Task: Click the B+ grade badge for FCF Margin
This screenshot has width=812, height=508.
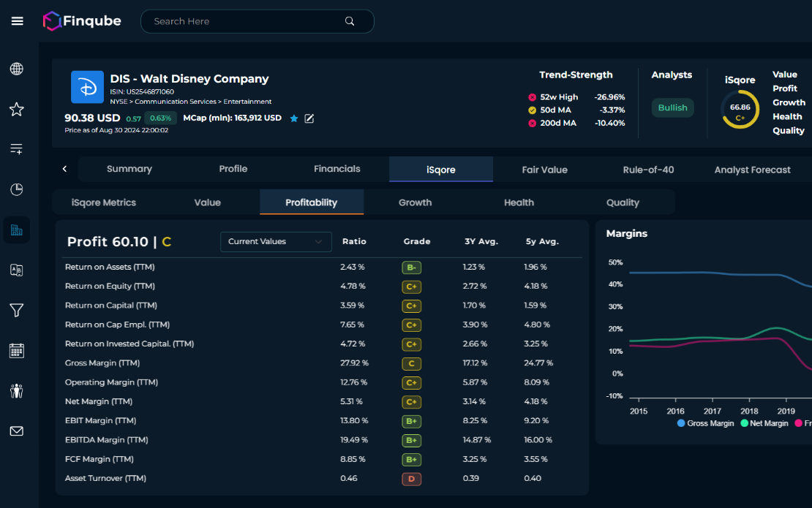Action: pyautogui.click(x=412, y=459)
